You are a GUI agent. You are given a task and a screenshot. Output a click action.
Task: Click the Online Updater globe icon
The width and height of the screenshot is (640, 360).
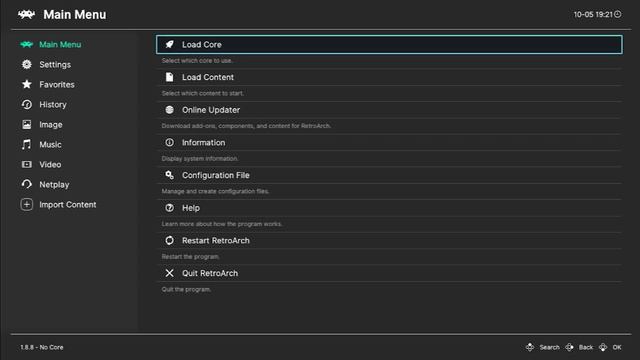click(x=169, y=110)
